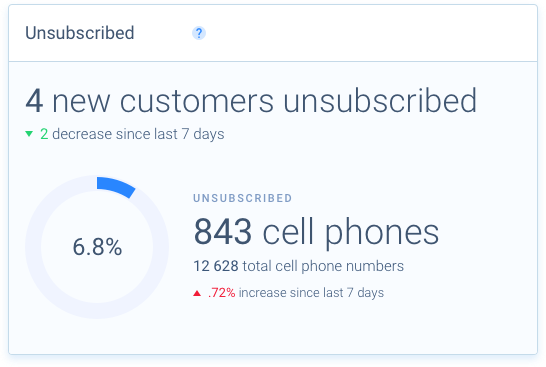The width and height of the screenshot is (546, 367).
Task: Click the blue question mark help icon
Action: [x=199, y=33]
